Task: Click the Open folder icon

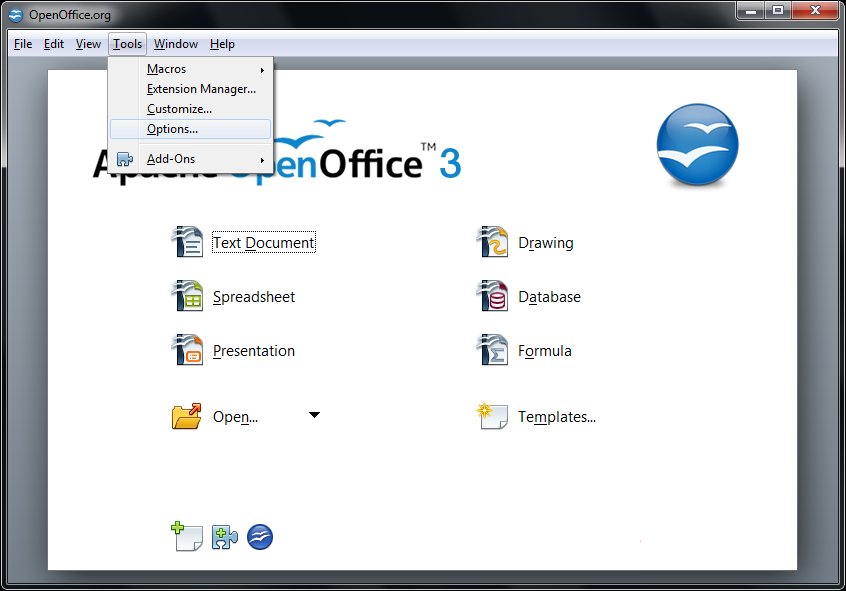Action: point(187,416)
